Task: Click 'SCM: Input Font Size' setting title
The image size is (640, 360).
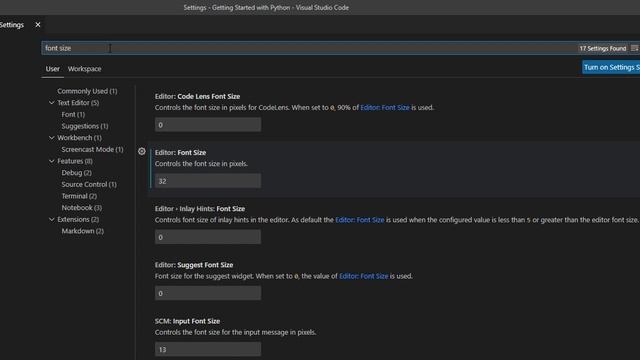Action: (x=187, y=321)
